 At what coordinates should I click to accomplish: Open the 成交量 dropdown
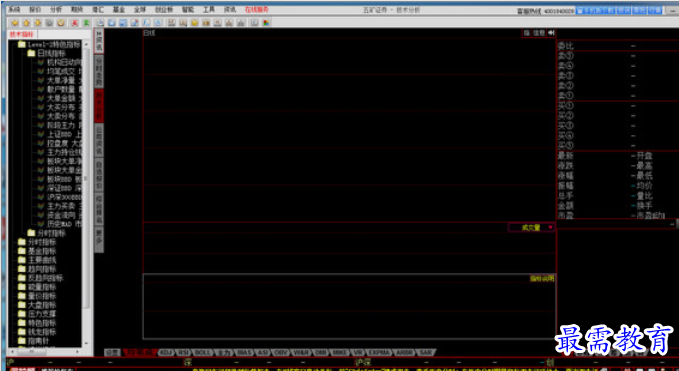(x=531, y=227)
